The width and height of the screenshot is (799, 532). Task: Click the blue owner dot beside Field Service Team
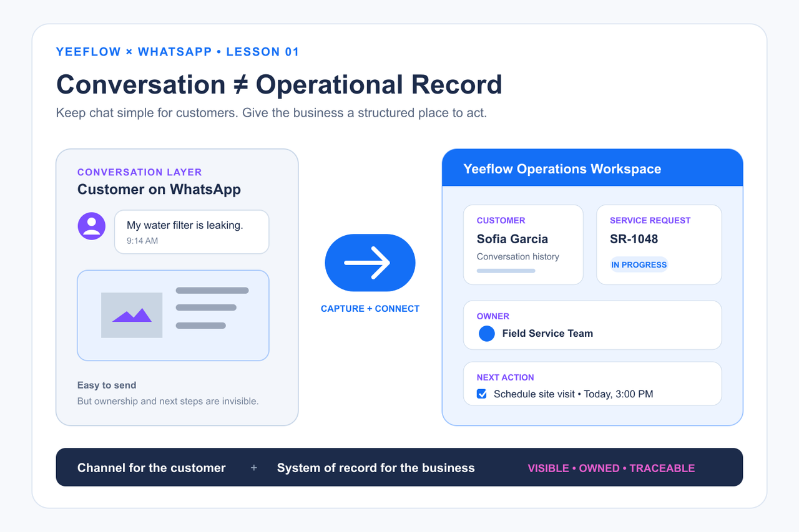tap(487, 334)
